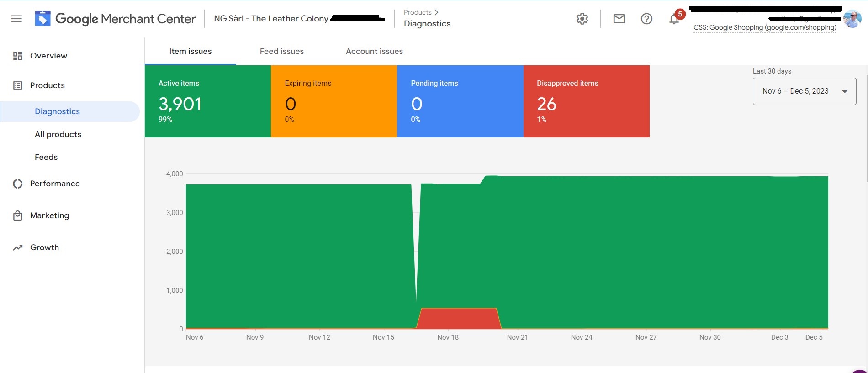Click the Dec 5 label on the chart axis
This screenshot has height=373, width=868.
click(x=814, y=337)
